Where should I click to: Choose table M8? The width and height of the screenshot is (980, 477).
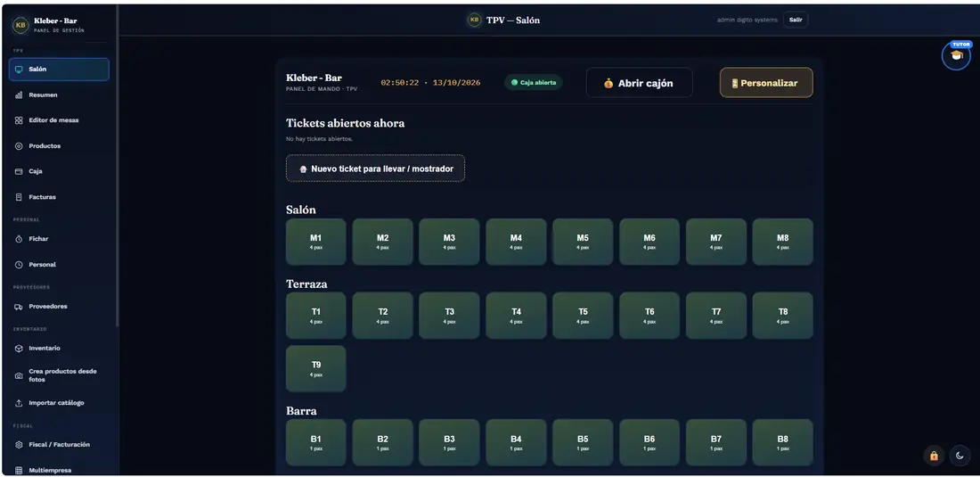pos(782,242)
